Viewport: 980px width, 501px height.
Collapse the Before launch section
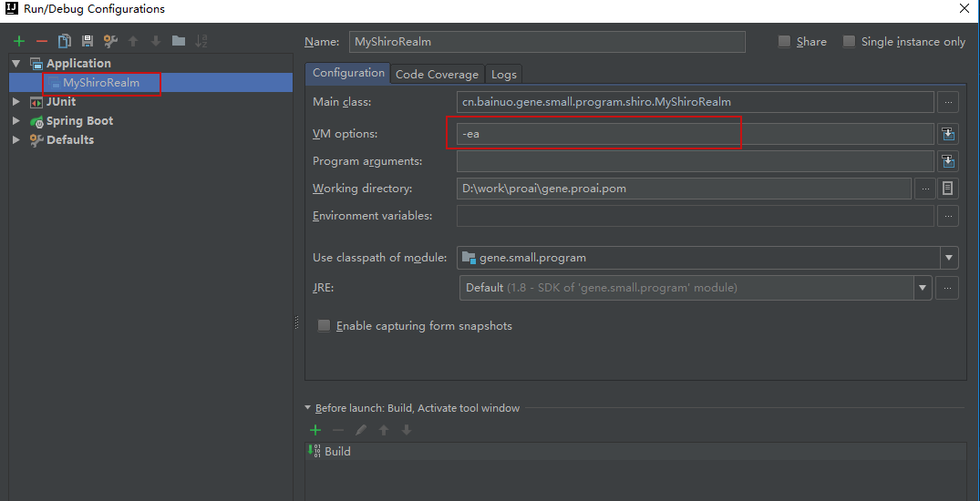(x=307, y=408)
